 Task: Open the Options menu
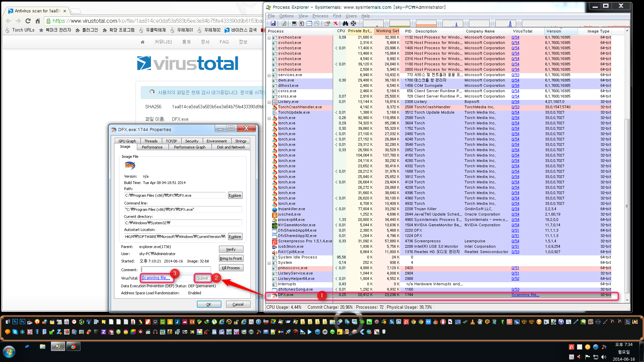pos(286,16)
